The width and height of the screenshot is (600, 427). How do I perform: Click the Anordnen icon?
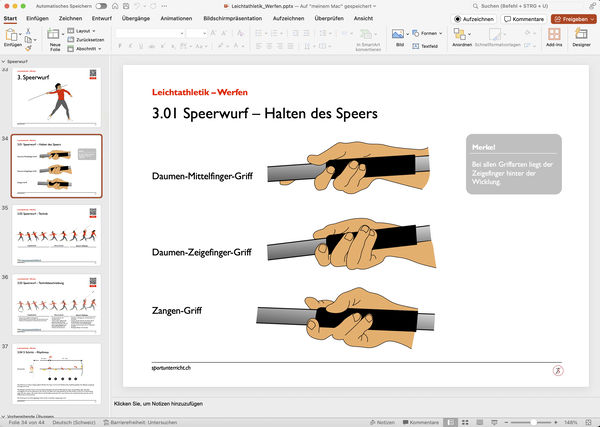[459, 34]
